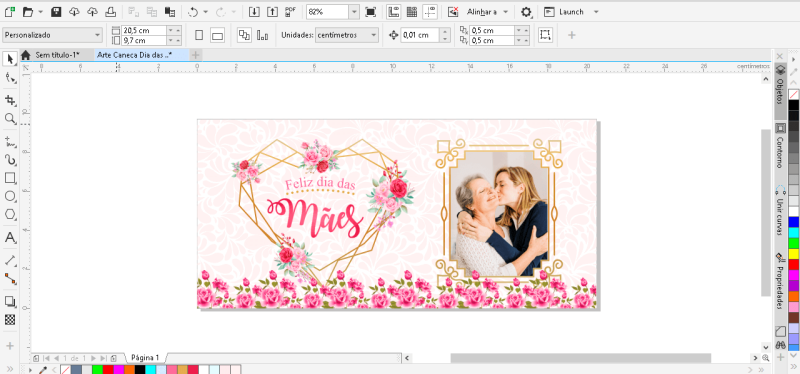Open the zoom level dropdown
800x374 pixels.
coord(354,12)
